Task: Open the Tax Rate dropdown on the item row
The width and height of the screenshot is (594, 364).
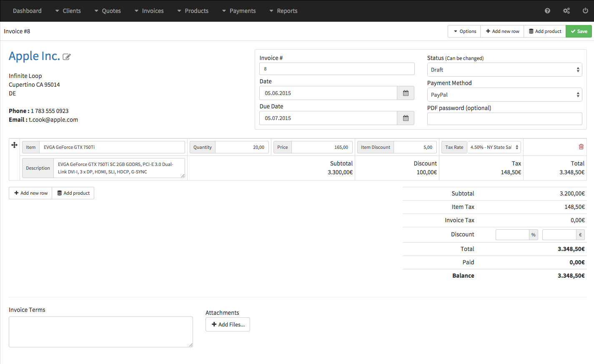Action: pyautogui.click(x=494, y=147)
